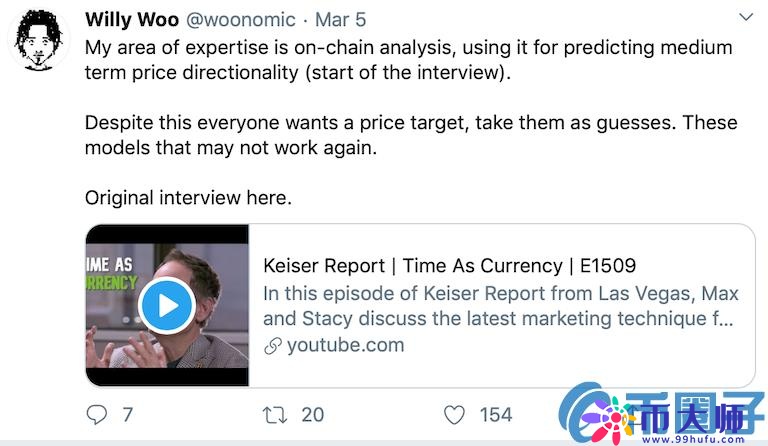Click the chain link icon beside youtube.com

tap(272, 346)
